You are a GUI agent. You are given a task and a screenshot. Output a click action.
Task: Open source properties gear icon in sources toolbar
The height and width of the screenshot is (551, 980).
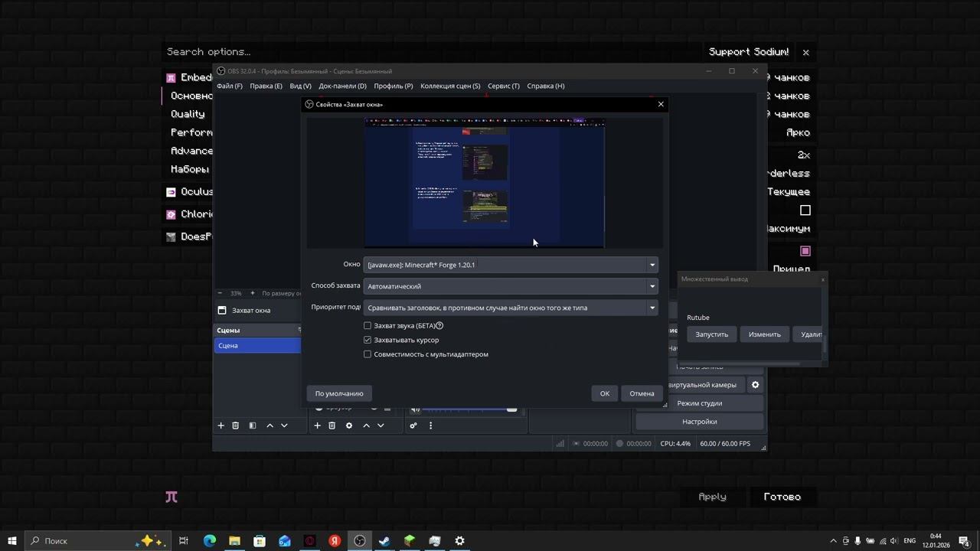349,425
